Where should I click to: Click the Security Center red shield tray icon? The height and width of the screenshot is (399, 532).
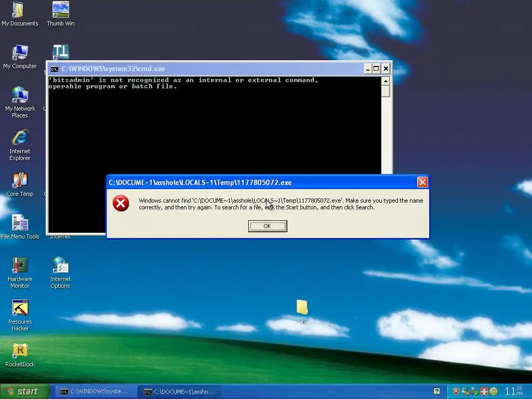(x=456, y=391)
